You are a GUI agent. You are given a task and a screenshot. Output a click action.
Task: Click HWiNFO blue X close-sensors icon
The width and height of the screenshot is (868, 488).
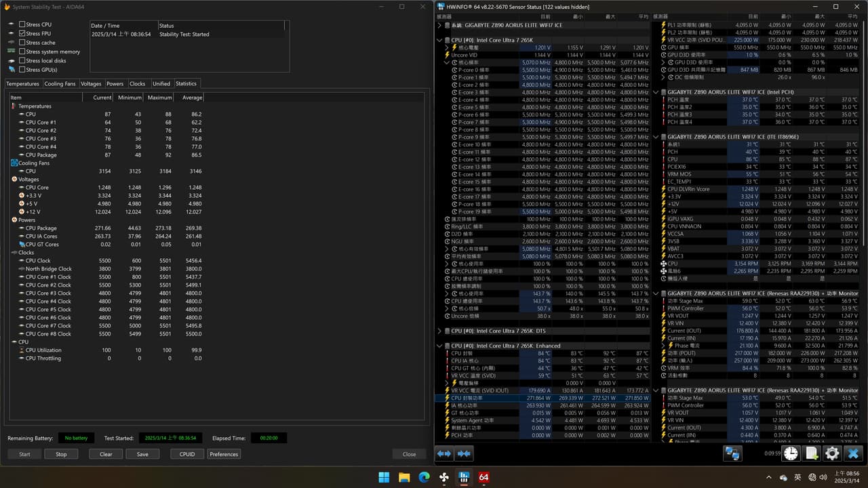(853, 453)
